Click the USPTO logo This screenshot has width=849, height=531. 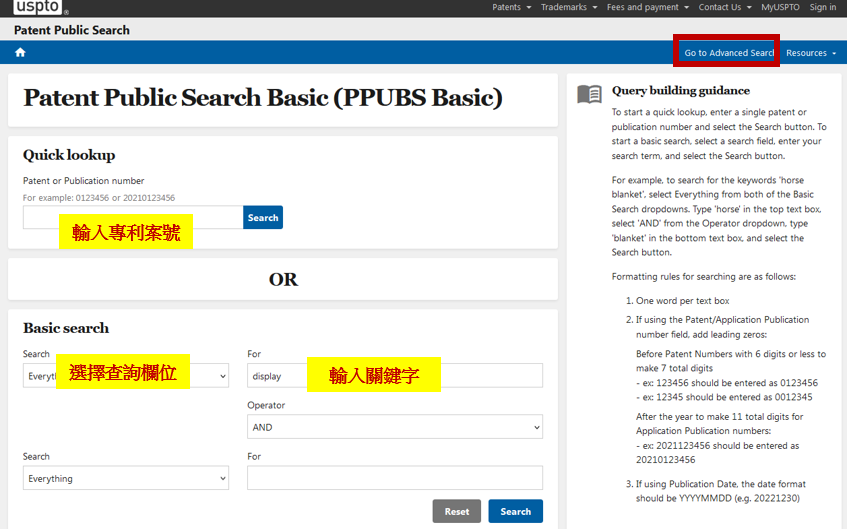(x=39, y=6)
